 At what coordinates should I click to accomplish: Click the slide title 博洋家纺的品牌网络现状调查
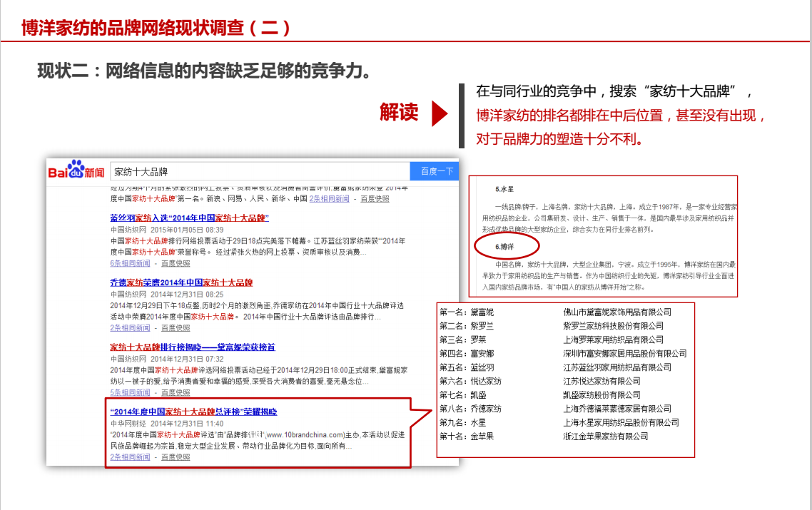[156, 28]
